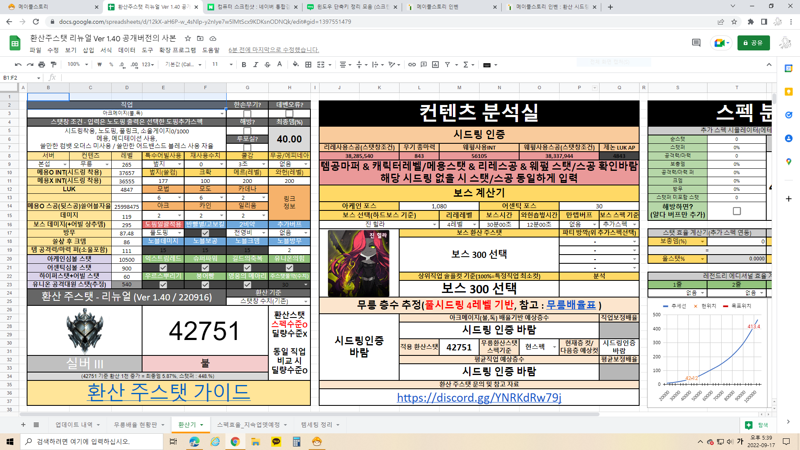This screenshot has width=800, height=450.
Task: Decrease decimal places
Action: [122, 65]
